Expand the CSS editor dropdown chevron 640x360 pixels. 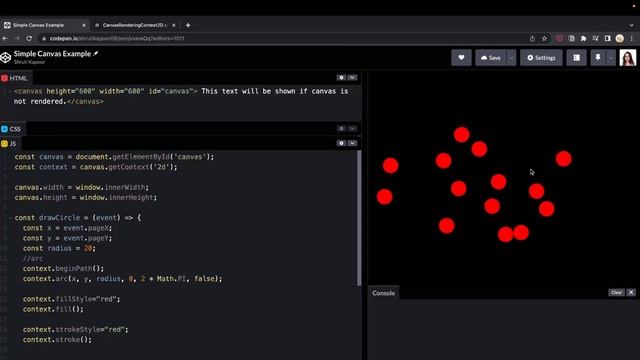click(x=352, y=129)
